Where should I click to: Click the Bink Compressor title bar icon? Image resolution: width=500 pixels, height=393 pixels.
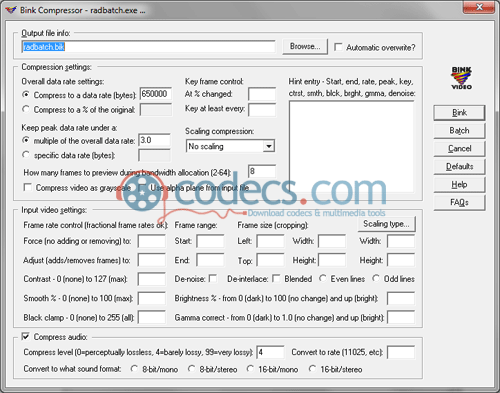coord(11,10)
